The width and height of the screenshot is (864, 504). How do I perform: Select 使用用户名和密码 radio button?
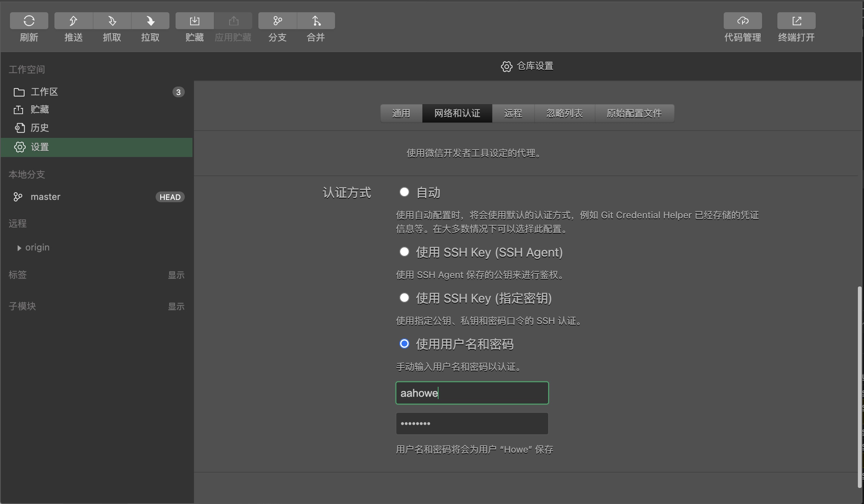(404, 344)
